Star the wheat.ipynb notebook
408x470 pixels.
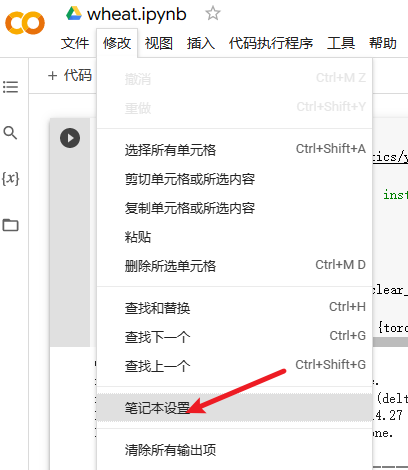(213, 14)
